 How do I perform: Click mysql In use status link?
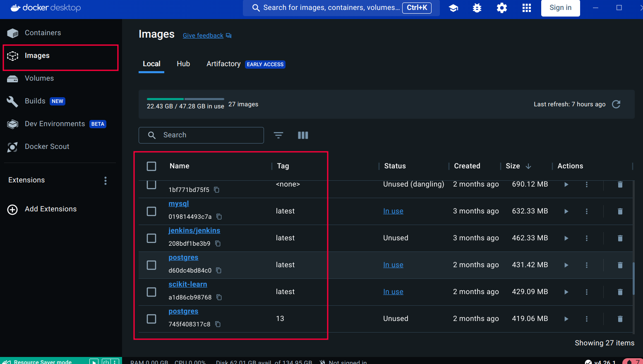(x=393, y=211)
